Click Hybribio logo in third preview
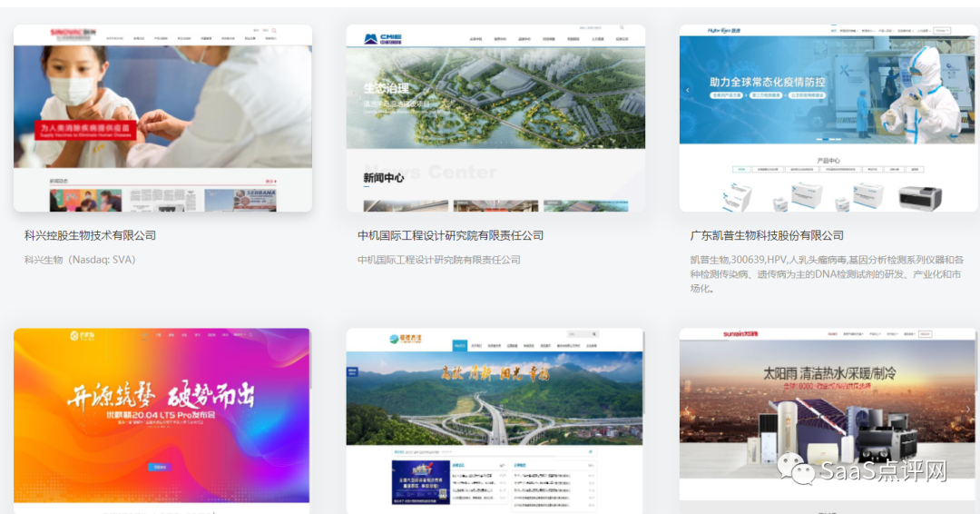 (724, 30)
